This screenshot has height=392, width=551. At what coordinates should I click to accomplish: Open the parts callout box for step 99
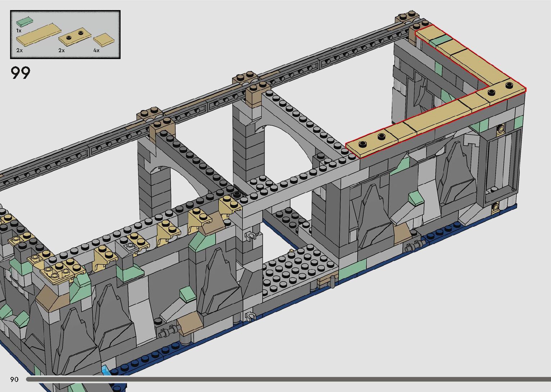click(x=65, y=35)
